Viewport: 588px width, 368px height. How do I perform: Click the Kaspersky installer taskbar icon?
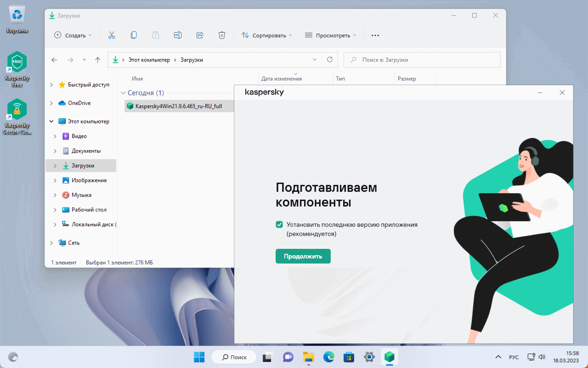click(x=389, y=357)
